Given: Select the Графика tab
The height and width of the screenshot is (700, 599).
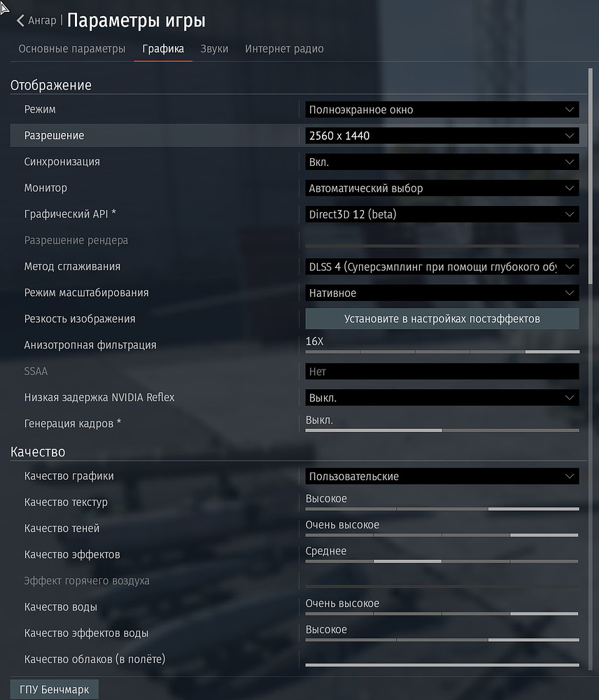Looking at the screenshot, I should tap(163, 49).
